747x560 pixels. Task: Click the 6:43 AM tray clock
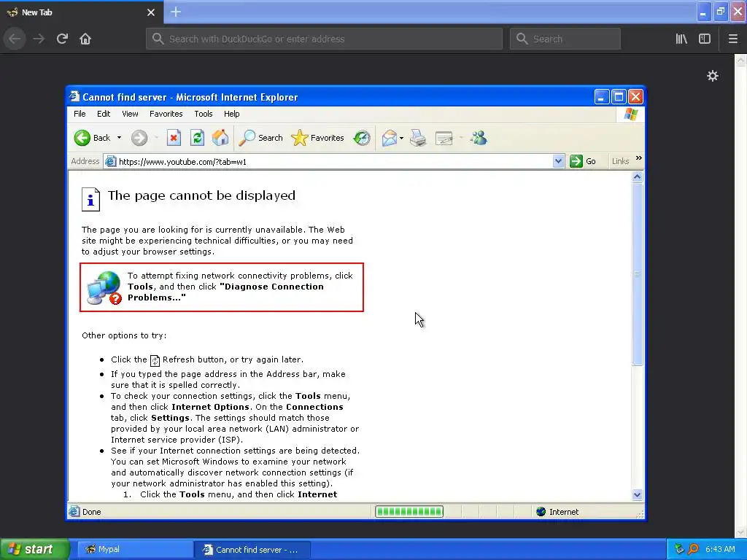pos(720,549)
